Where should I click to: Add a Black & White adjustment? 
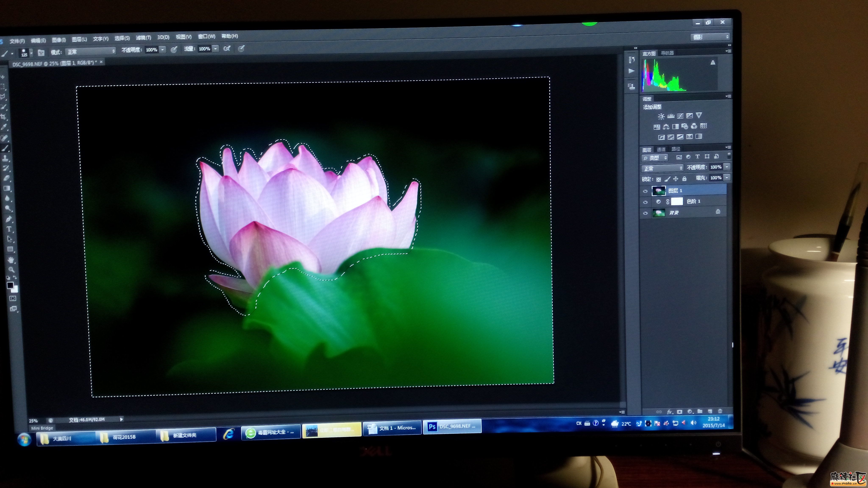(676, 126)
